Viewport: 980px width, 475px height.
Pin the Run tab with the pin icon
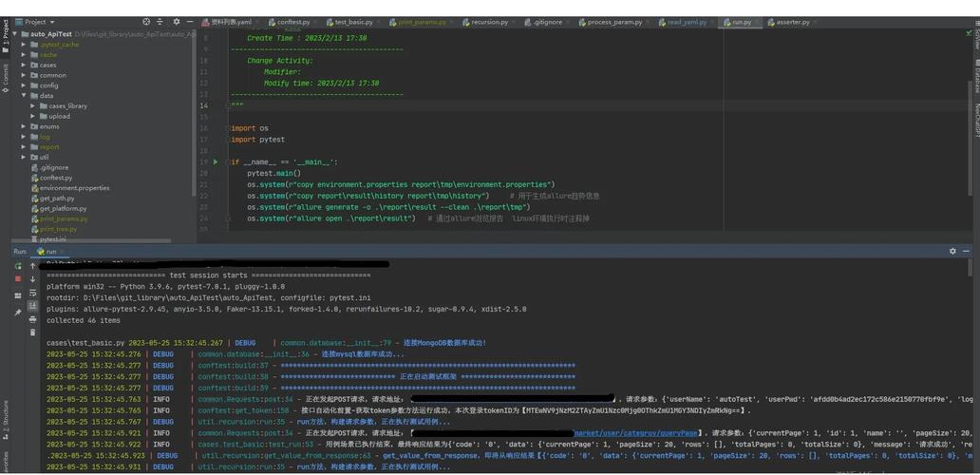pos(18,312)
